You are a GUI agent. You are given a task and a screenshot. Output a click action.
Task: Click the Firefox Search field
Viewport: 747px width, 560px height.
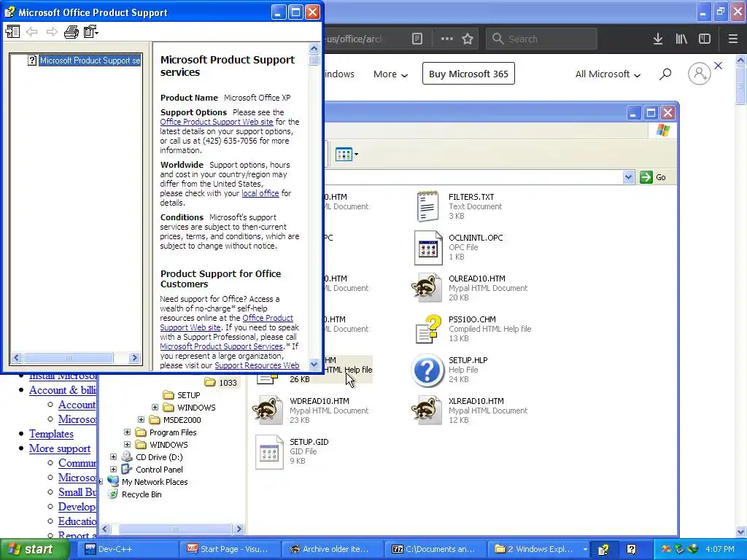541,39
